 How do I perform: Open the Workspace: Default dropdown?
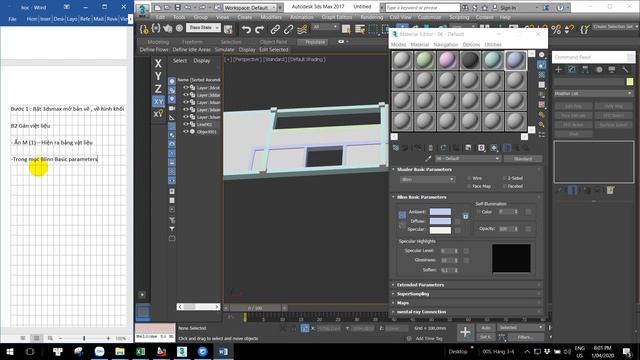point(250,7)
